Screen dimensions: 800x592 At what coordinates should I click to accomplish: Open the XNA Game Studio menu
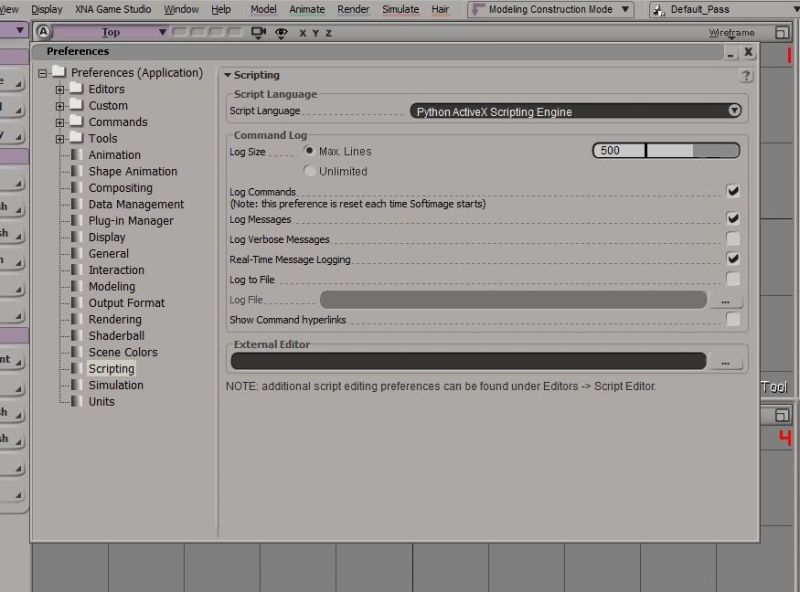pos(113,9)
